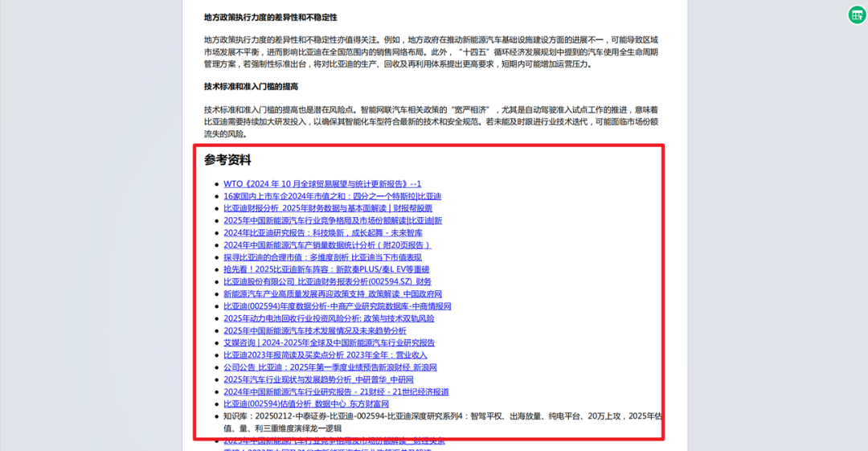Open the 探寻比亚迪的合理市值：多维度剖析 link
Viewport: 868px width, 451px height.
pos(323,257)
